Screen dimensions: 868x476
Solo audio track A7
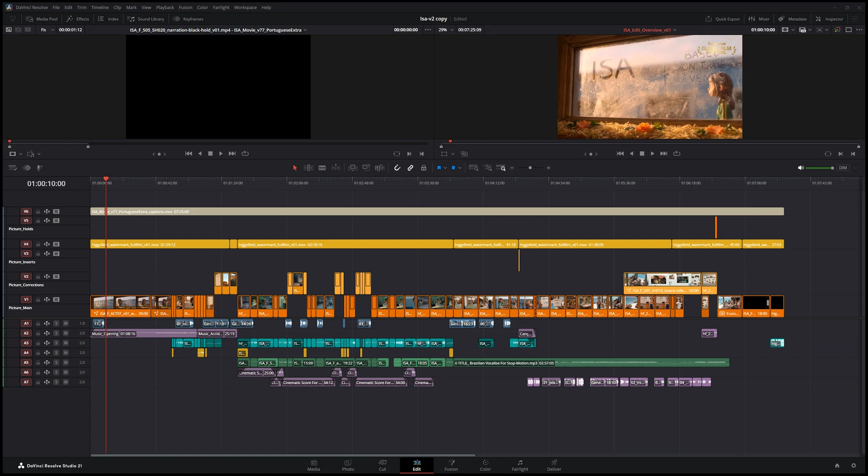click(x=56, y=382)
